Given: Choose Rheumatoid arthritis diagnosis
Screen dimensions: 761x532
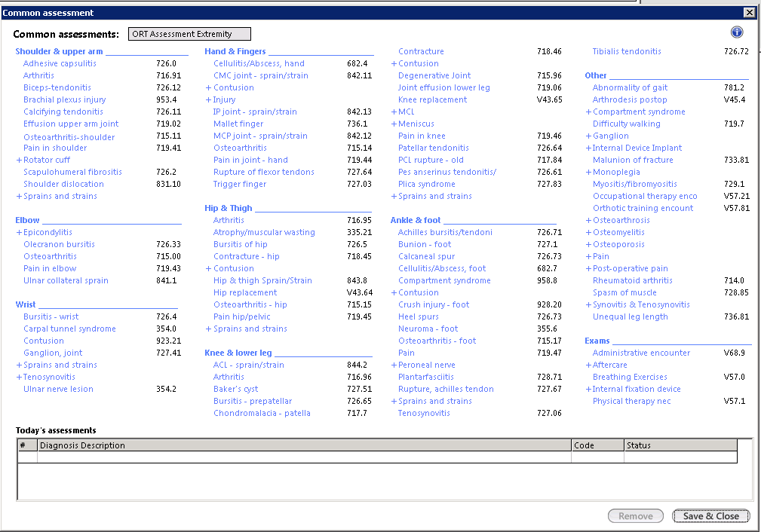Looking at the screenshot, I should click(632, 280).
